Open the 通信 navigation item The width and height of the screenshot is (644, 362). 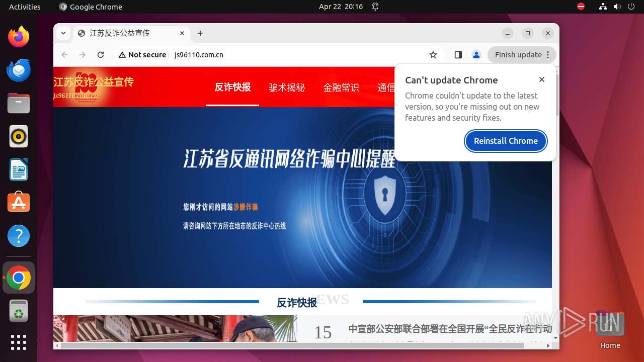[386, 87]
